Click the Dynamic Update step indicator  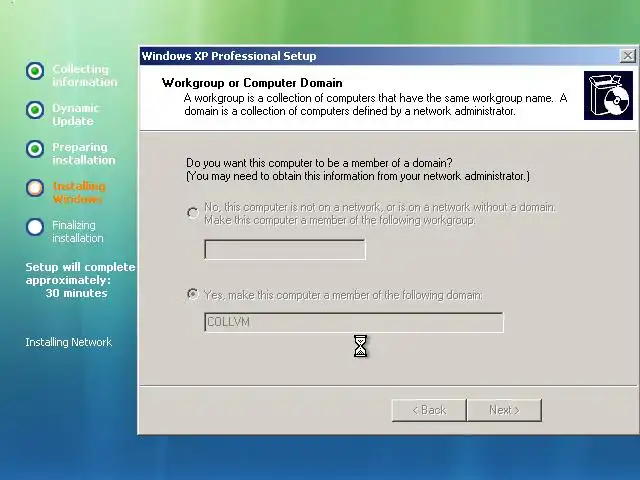[x=35, y=110]
